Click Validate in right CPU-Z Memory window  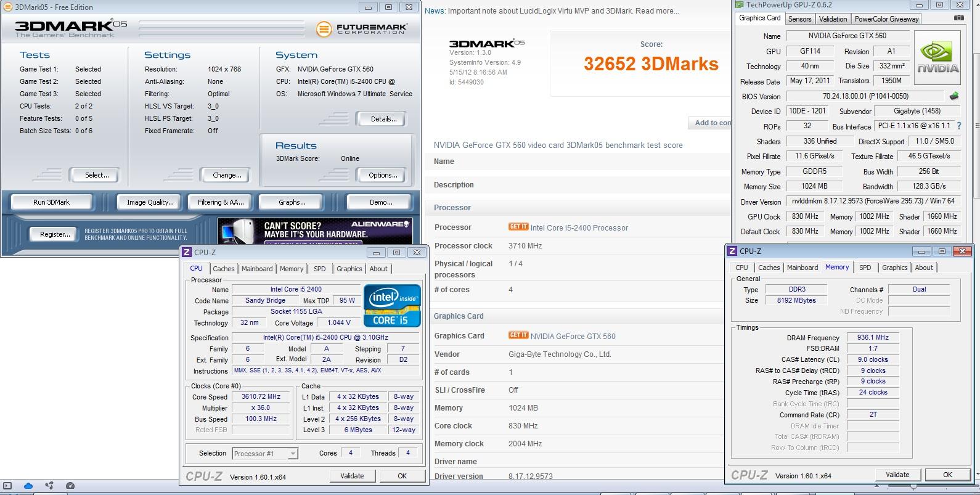(897, 475)
